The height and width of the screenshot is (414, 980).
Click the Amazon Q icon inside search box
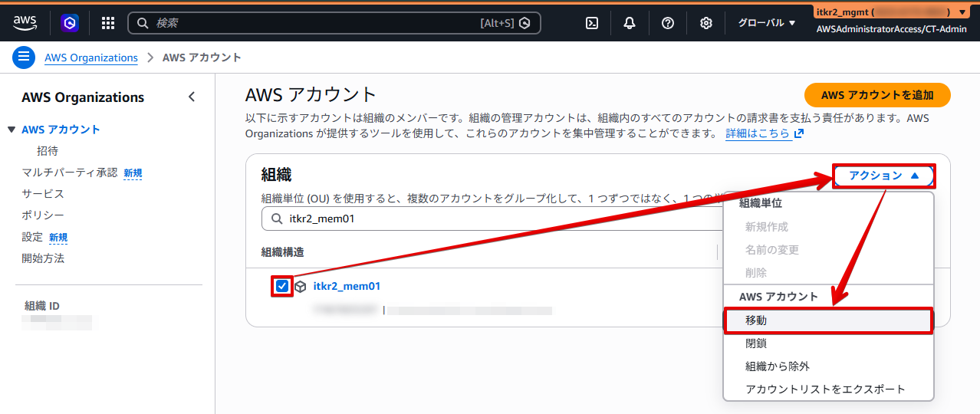(x=525, y=23)
